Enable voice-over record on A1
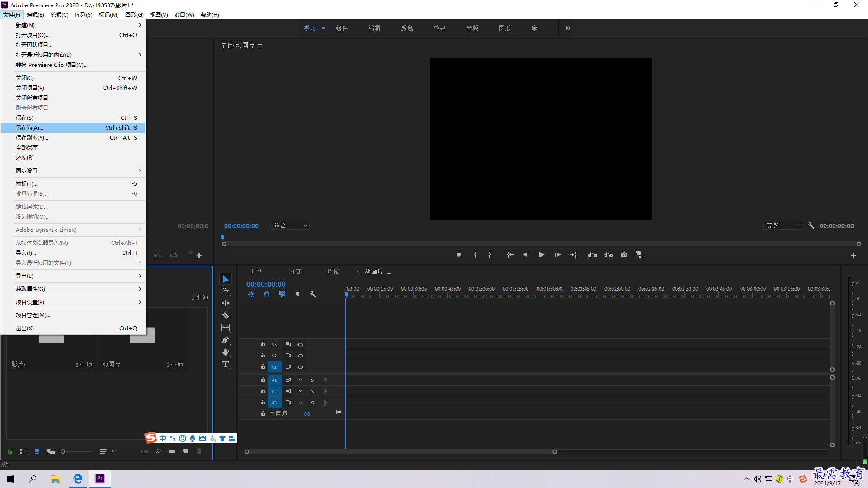 [325, 380]
